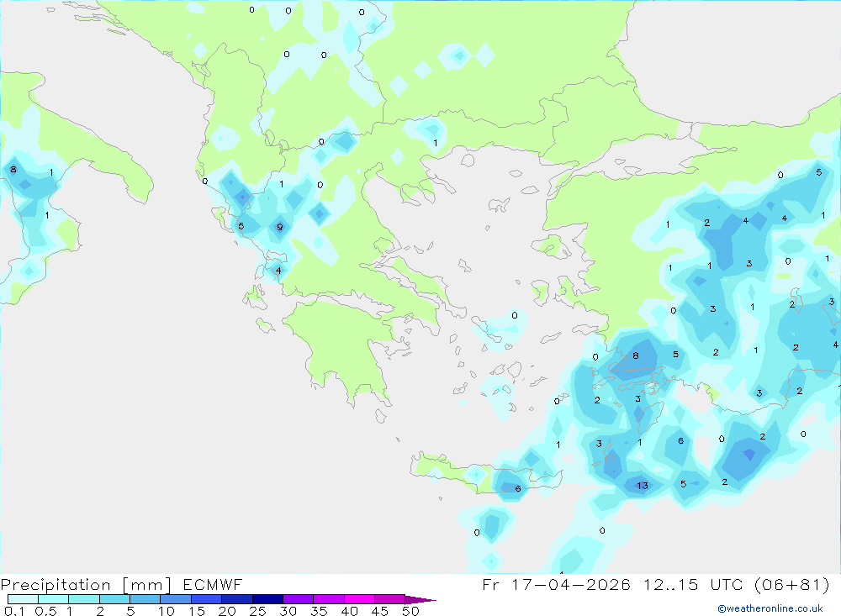This screenshot has height=616, width=841.
Task: Click the legend tick label '0.1'
Action: pyautogui.click(x=14, y=611)
